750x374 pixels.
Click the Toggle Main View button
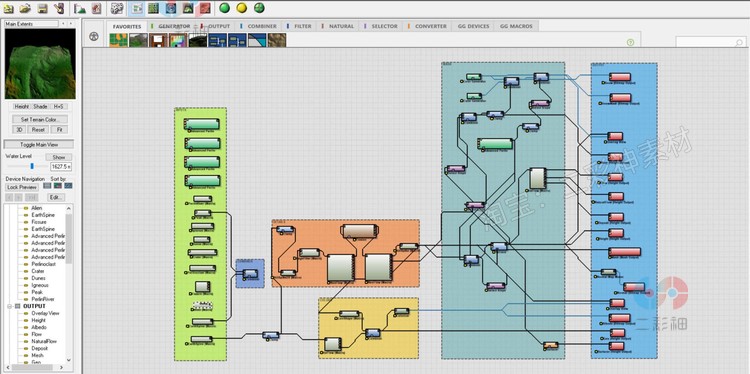click(39, 144)
